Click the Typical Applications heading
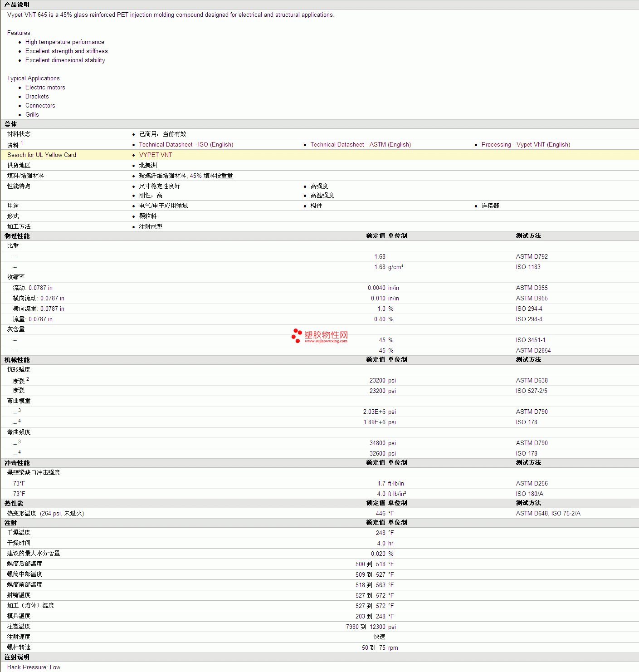 (x=34, y=78)
